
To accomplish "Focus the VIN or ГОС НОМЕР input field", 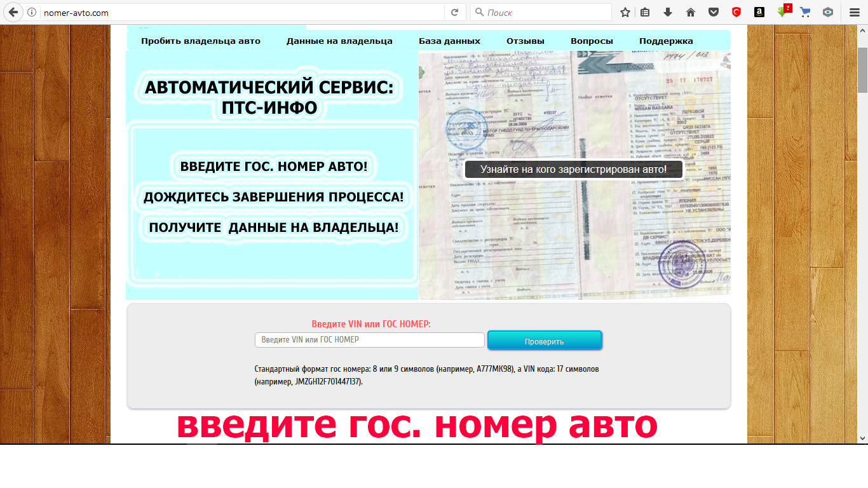I will (x=369, y=340).
